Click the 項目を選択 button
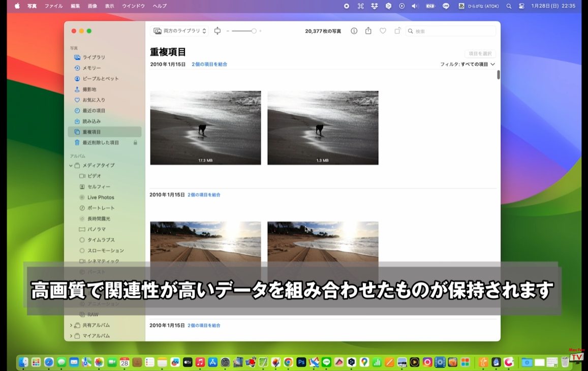 tap(480, 54)
